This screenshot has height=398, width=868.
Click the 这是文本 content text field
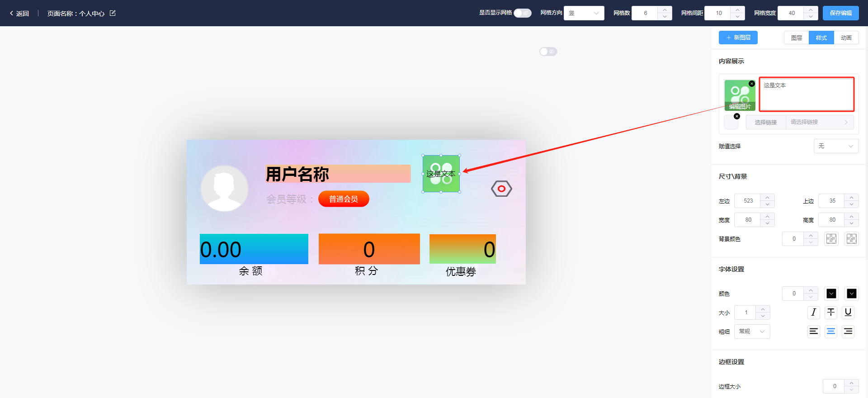807,94
